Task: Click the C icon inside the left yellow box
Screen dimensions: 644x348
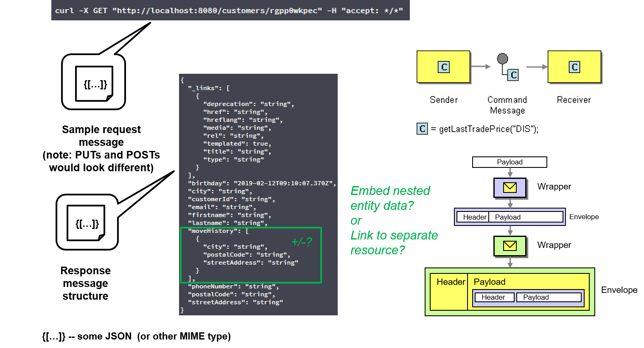Action: tap(444, 67)
